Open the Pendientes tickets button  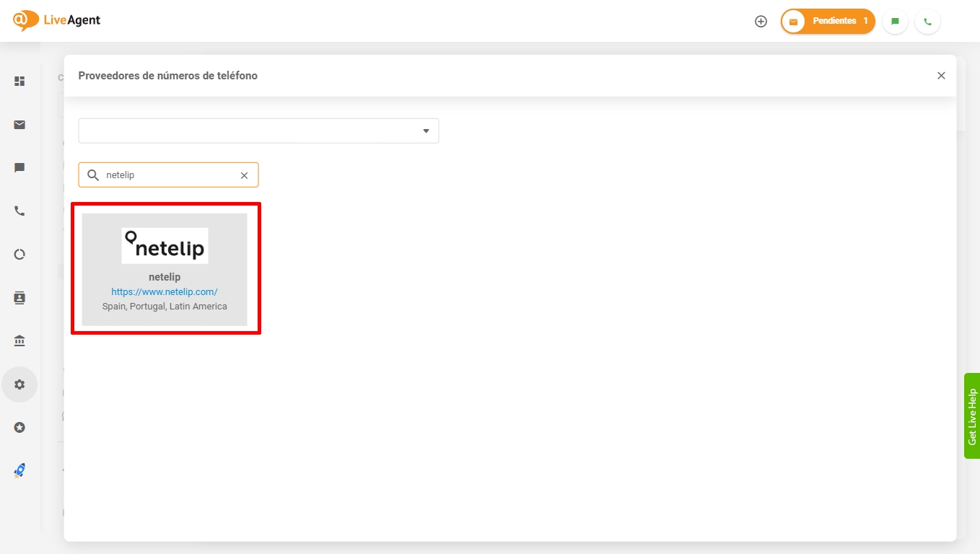click(x=828, y=22)
